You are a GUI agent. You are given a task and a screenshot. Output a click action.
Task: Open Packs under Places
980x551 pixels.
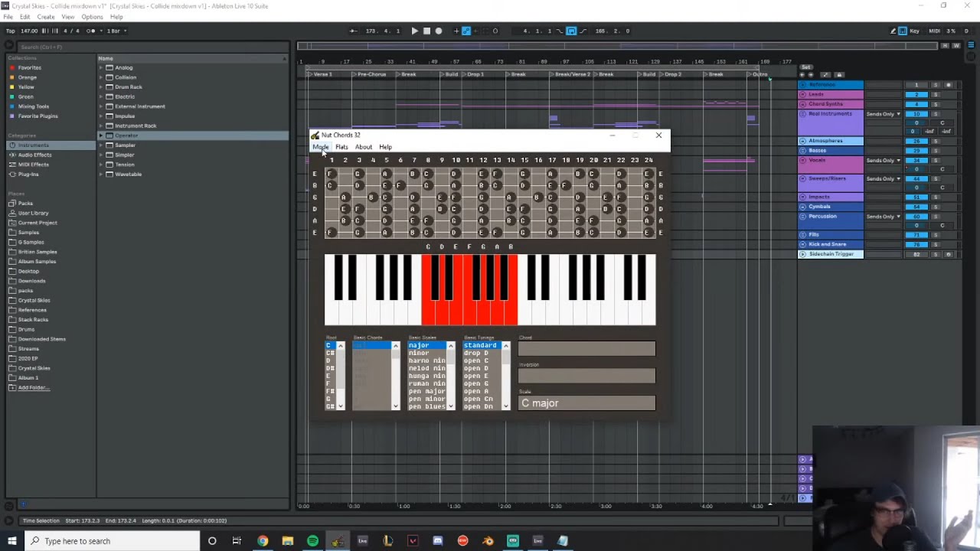coord(25,204)
